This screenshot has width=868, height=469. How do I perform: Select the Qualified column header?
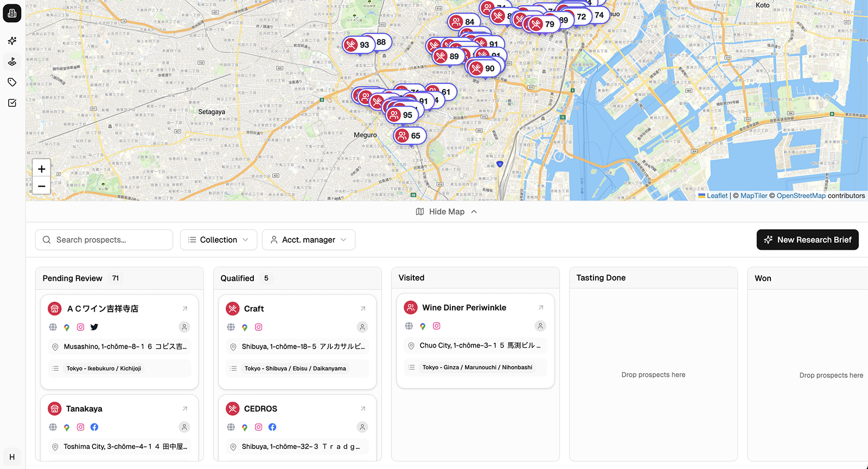coord(237,278)
